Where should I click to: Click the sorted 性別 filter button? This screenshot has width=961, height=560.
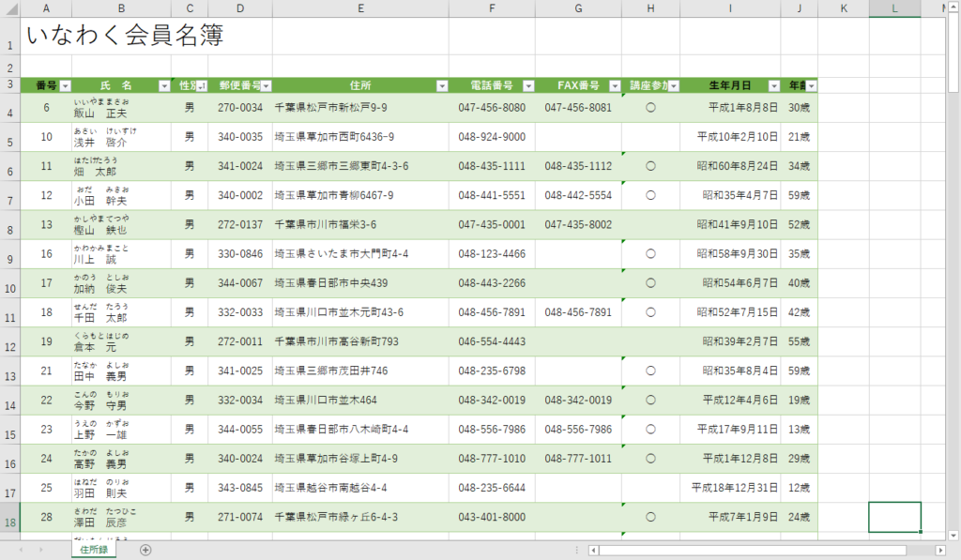click(202, 85)
